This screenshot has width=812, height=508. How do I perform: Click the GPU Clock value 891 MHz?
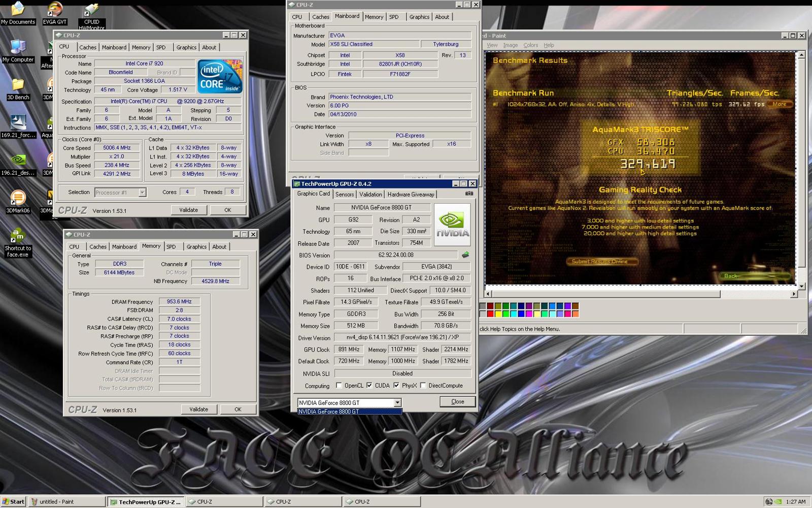349,350
